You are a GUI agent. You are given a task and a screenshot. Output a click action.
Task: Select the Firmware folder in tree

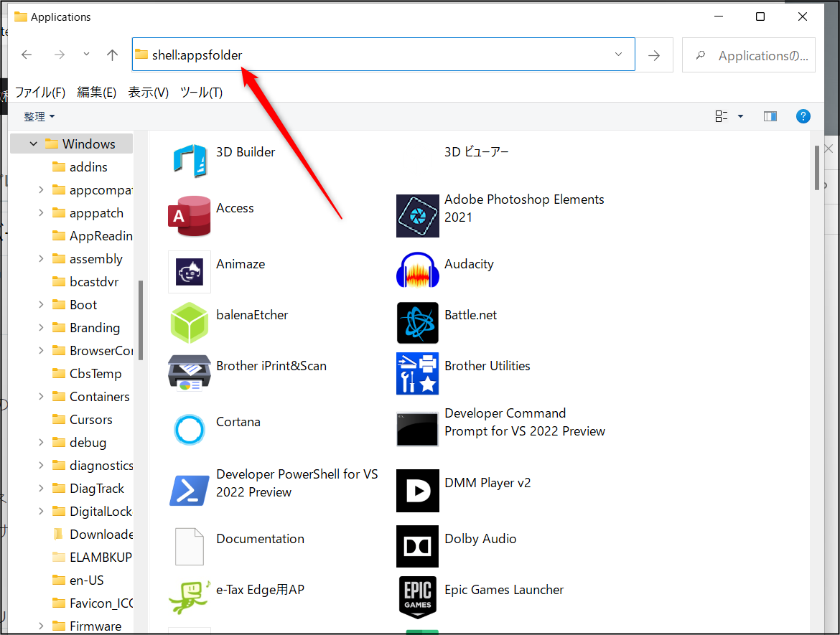87,626
